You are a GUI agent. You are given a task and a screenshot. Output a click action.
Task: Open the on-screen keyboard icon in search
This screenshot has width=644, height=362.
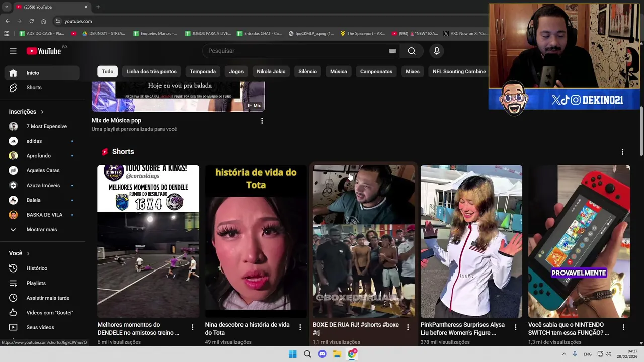click(x=392, y=51)
